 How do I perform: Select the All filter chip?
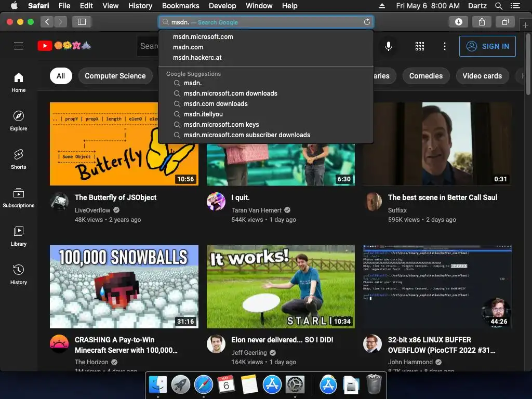coord(61,76)
